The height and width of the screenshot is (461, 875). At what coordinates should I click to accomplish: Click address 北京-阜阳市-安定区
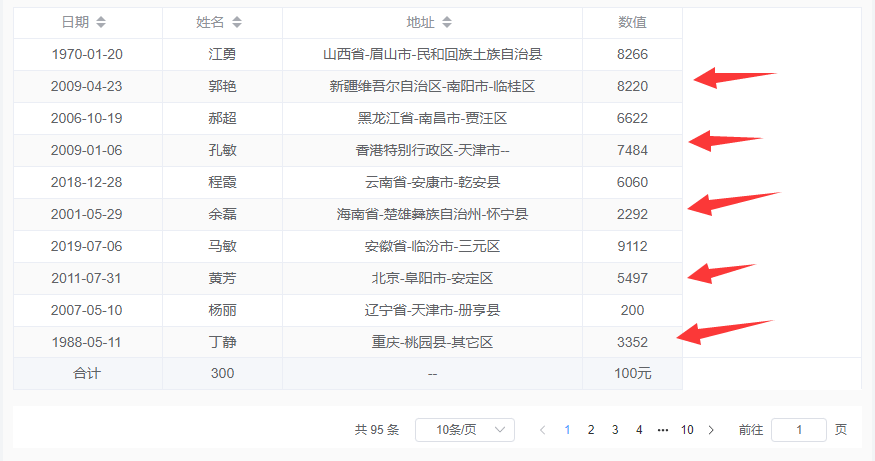432,278
